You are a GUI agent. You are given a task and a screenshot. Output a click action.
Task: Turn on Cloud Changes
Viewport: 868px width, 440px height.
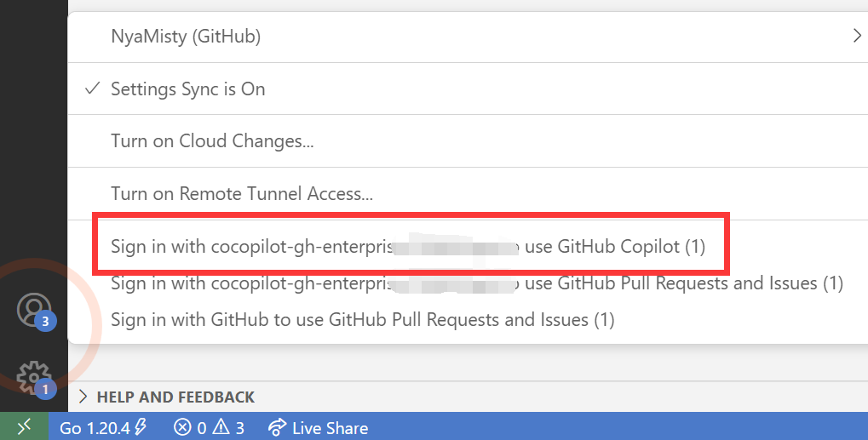click(x=212, y=141)
